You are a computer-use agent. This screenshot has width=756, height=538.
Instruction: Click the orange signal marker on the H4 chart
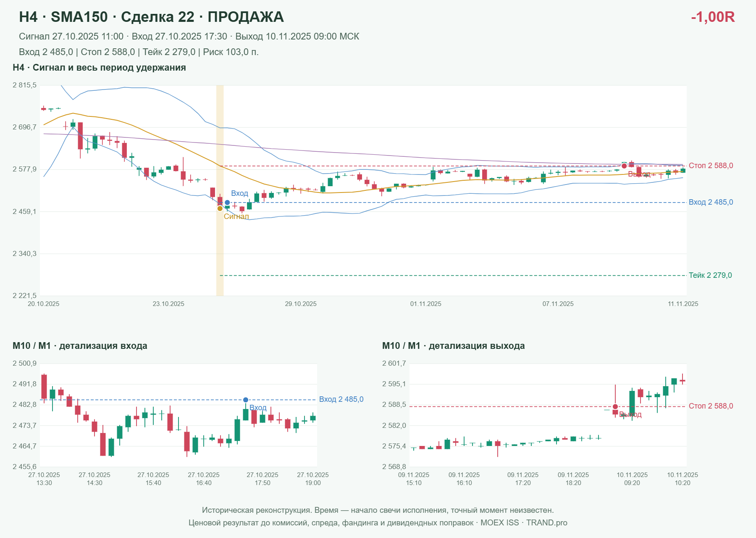click(x=220, y=208)
